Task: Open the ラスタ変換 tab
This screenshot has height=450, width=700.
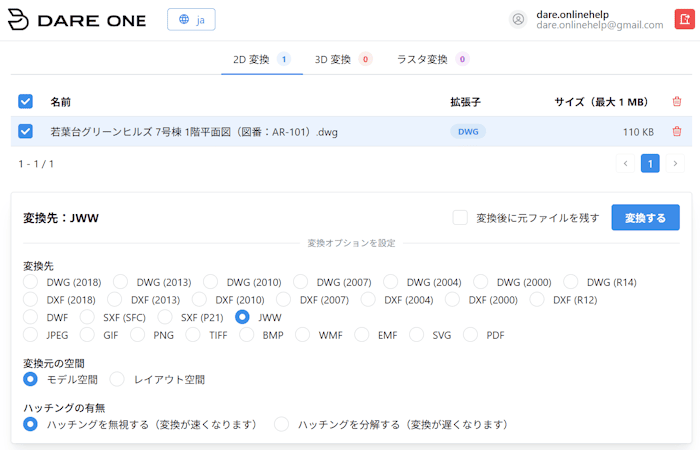Action: [433, 59]
